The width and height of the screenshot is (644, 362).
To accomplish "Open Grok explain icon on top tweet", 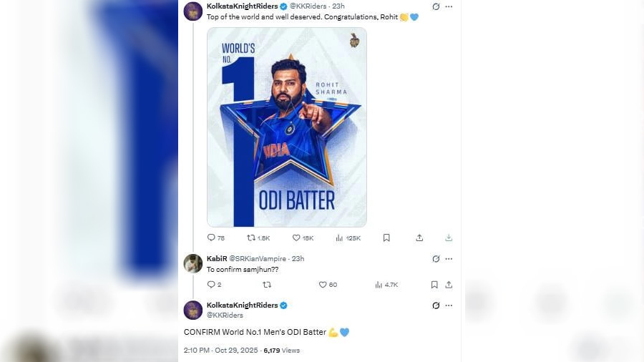I will pyautogui.click(x=436, y=6).
